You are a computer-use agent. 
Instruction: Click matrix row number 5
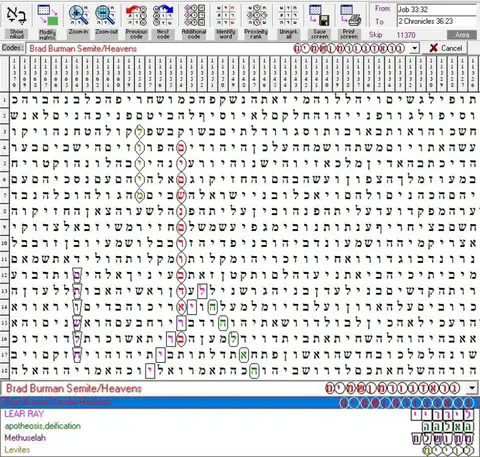4,164
